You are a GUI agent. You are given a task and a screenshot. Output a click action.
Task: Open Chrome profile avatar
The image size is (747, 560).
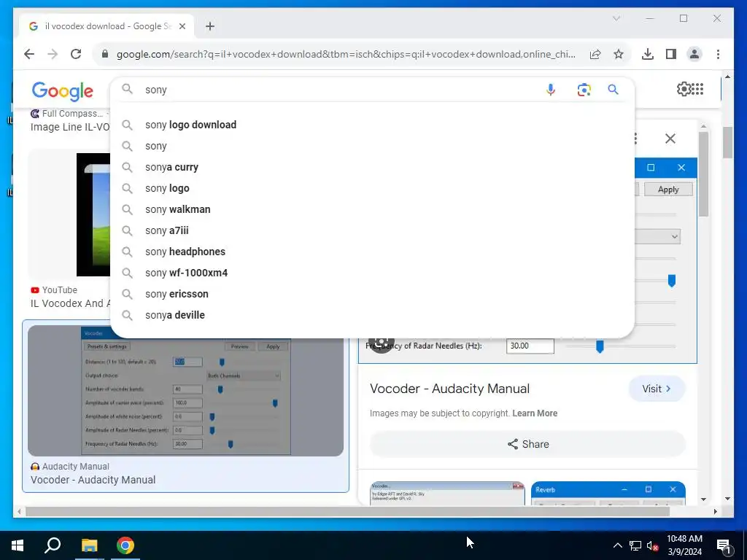[694, 54]
